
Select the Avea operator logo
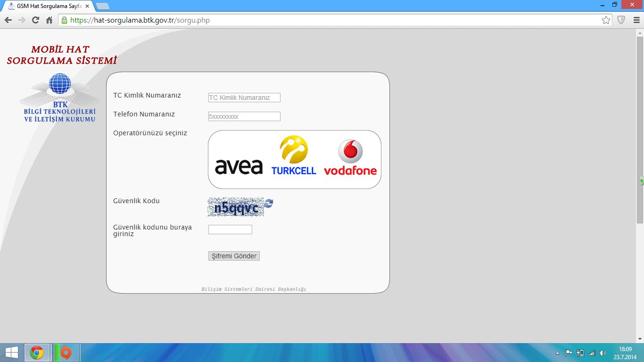click(239, 166)
